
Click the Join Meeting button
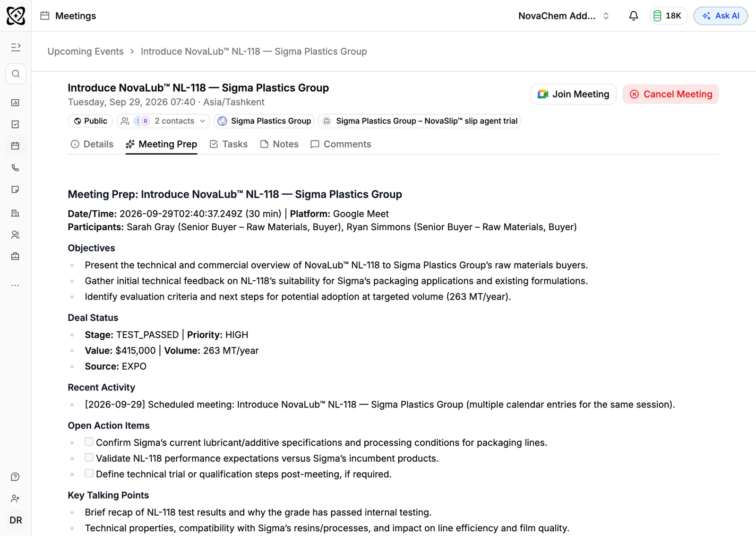tap(574, 94)
